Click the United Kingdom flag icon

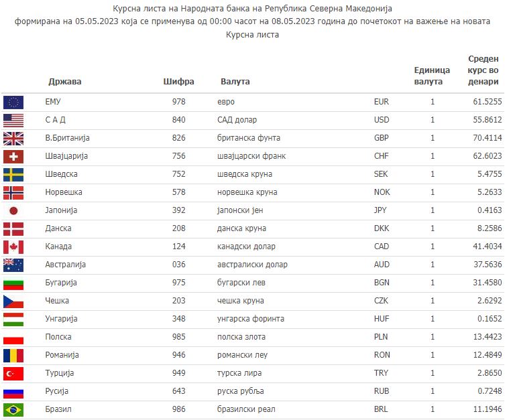[13, 138]
